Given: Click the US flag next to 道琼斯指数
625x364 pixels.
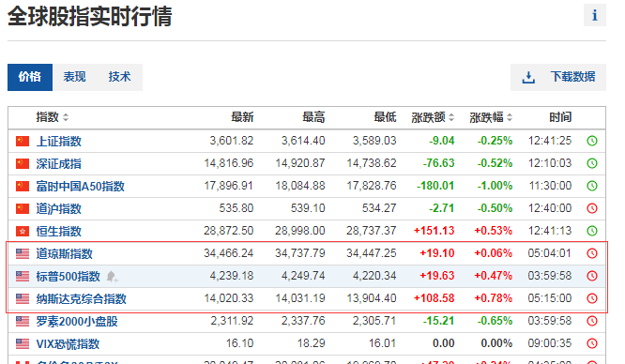Looking at the screenshot, I should (23, 253).
